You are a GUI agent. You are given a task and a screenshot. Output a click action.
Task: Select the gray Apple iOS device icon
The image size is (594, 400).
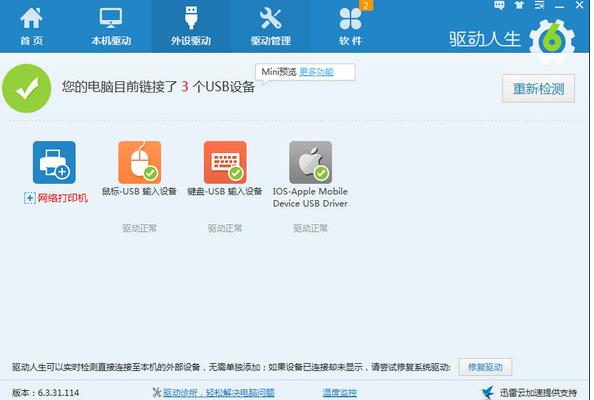311,162
